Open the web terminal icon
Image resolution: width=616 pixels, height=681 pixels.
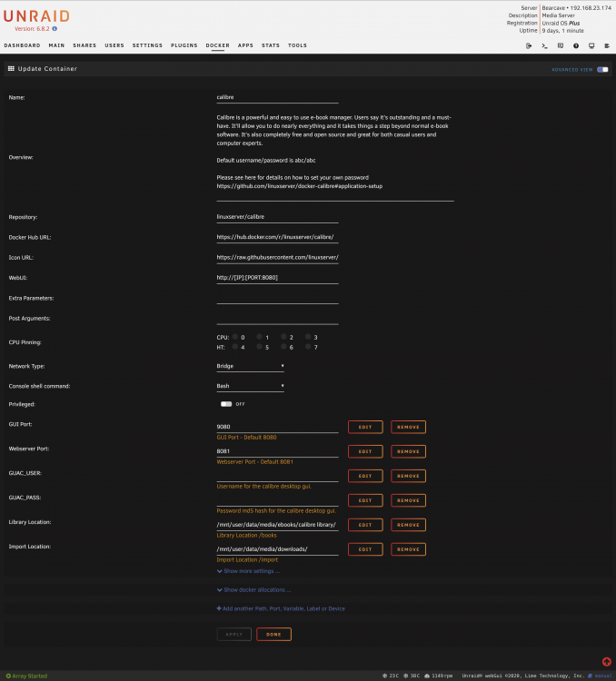[x=544, y=45]
